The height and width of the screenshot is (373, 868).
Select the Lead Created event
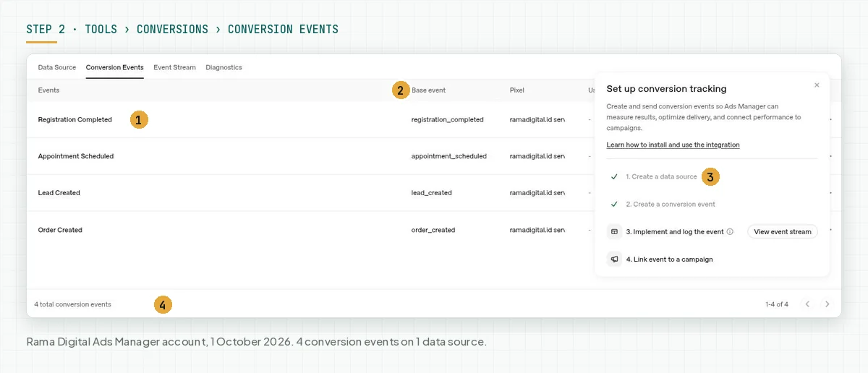[x=59, y=193]
